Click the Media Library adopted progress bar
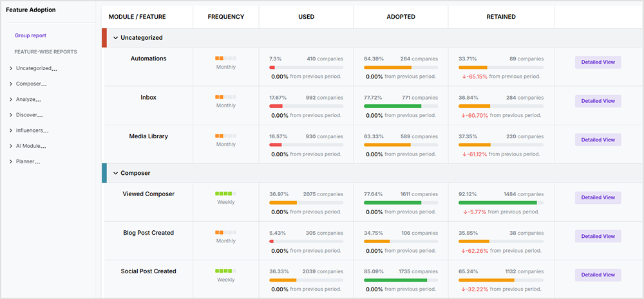Screen dimensions: 644x299 coord(401,145)
